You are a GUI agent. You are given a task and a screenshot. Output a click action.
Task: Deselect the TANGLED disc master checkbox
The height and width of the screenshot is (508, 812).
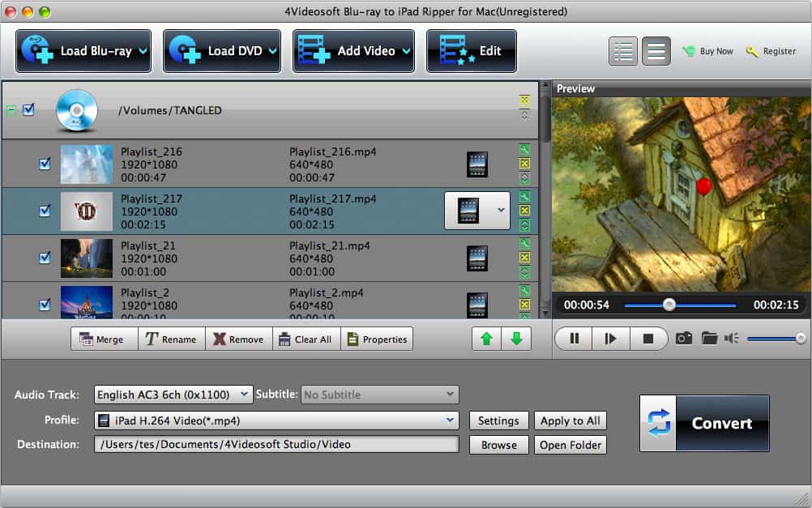tap(30, 110)
